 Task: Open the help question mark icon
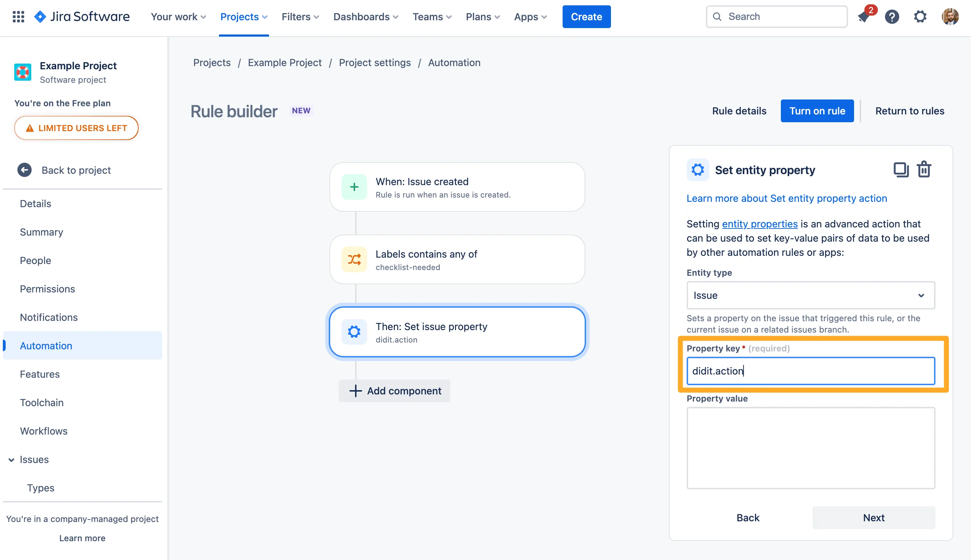click(891, 17)
